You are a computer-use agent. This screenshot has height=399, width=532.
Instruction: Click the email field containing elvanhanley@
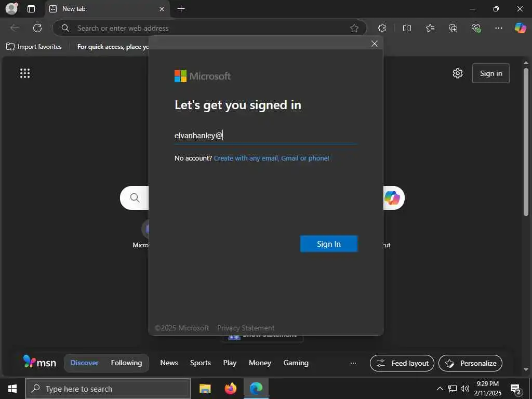click(x=265, y=136)
